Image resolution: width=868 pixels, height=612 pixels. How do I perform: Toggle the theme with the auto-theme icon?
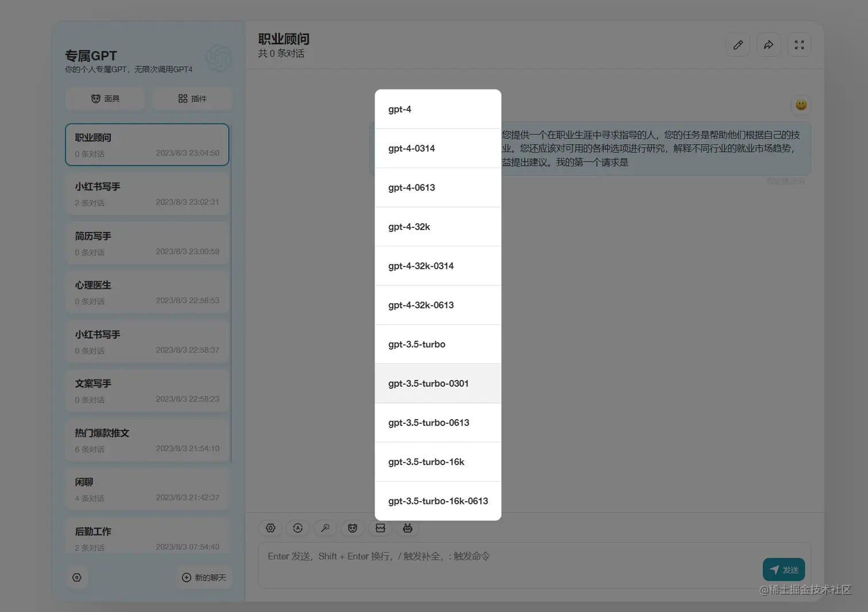297,528
